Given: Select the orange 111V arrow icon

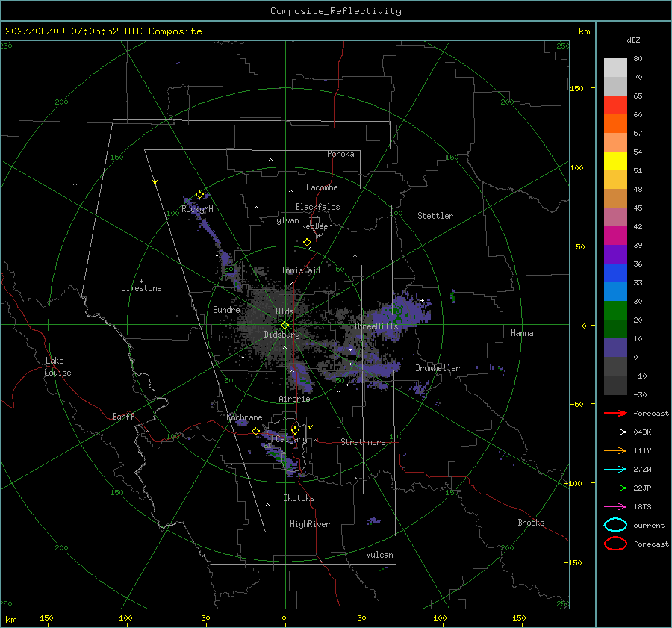Looking at the screenshot, I should click(615, 450).
